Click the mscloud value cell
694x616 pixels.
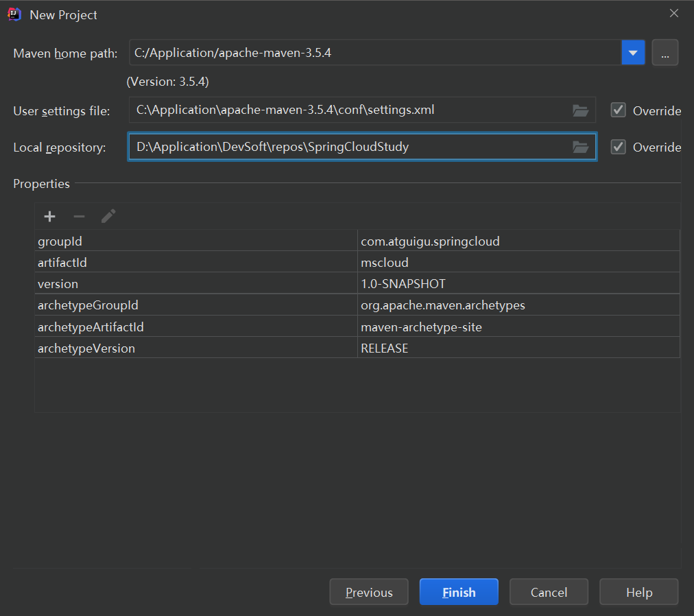tap(518, 263)
